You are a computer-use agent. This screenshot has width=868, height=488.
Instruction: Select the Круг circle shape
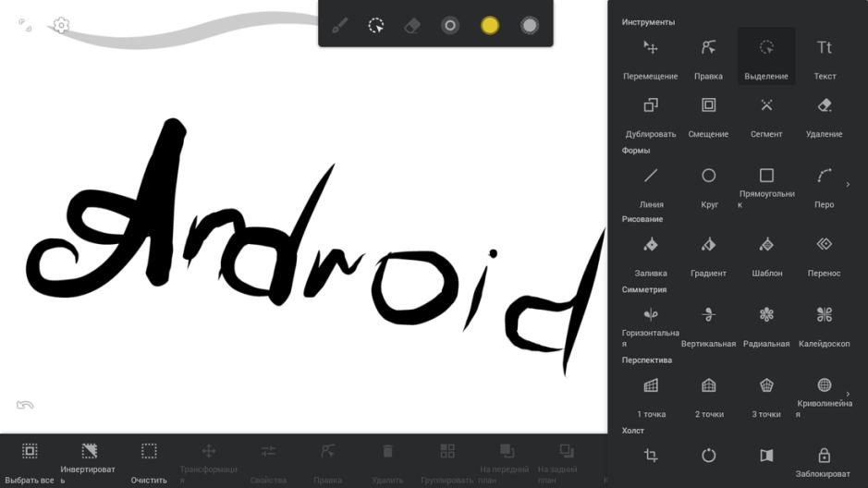709,186
